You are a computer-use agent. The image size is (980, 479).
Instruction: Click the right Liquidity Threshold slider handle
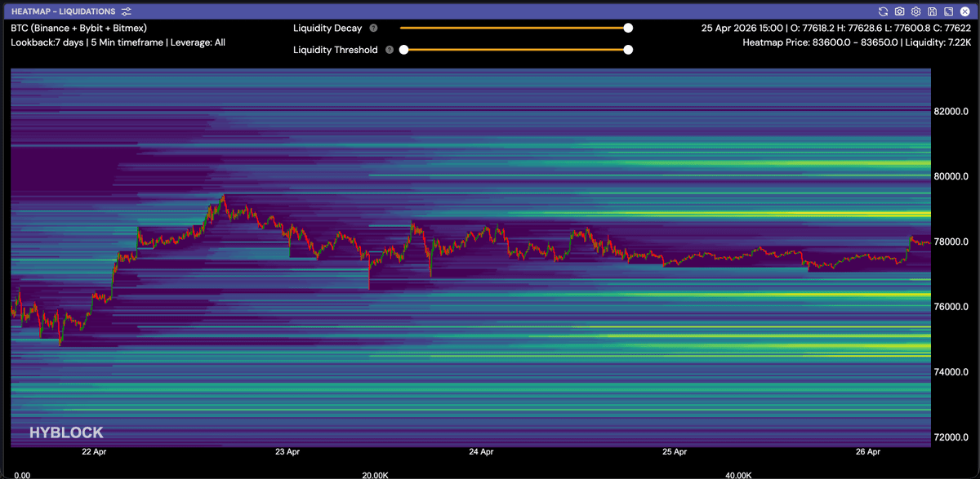pyautogui.click(x=628, y=50)
